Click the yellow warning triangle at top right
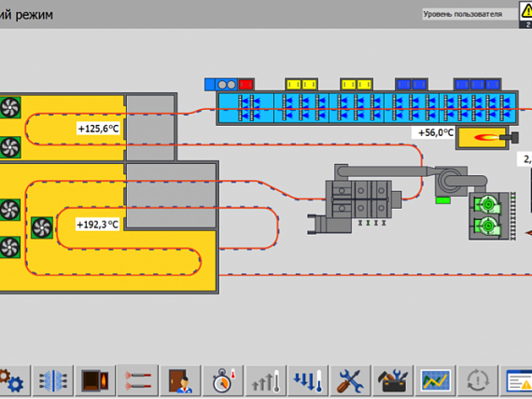Viewport: 532px width, 399px height. pyautogui.click(x=525, y=11)
